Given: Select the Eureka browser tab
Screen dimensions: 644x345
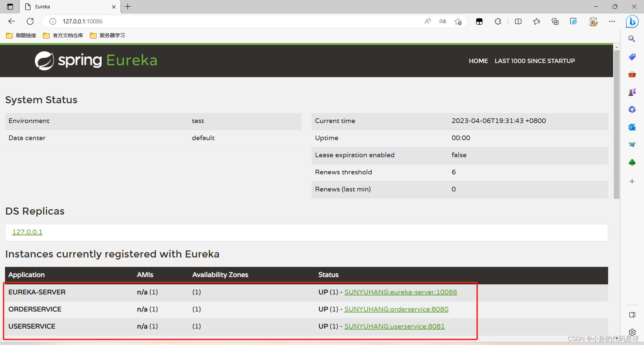Looking at the screenshot, I should [70, 7].
